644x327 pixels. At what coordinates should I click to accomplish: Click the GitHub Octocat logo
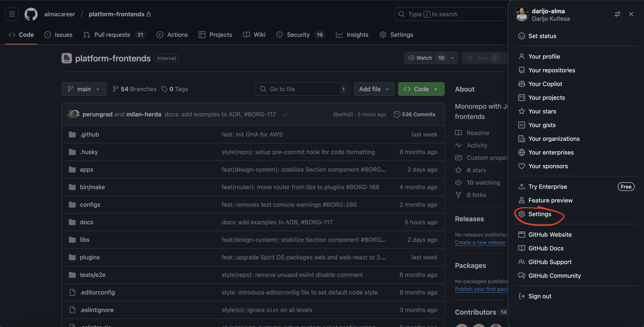pos(31,14)
